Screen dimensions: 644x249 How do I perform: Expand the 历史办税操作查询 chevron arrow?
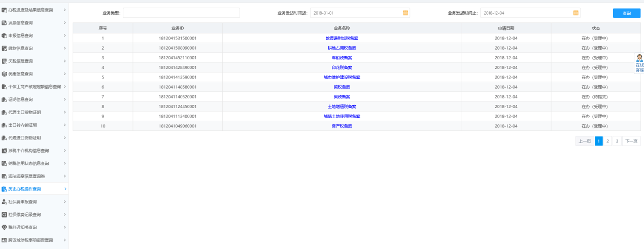pos(64,189)
